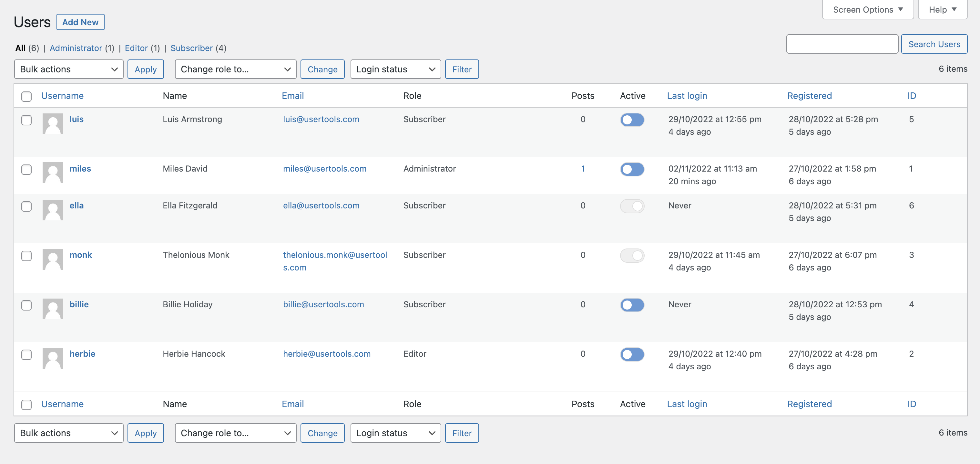Open miles's post count link 1
This screenshot has height=464, width=980.
point(583,169)
